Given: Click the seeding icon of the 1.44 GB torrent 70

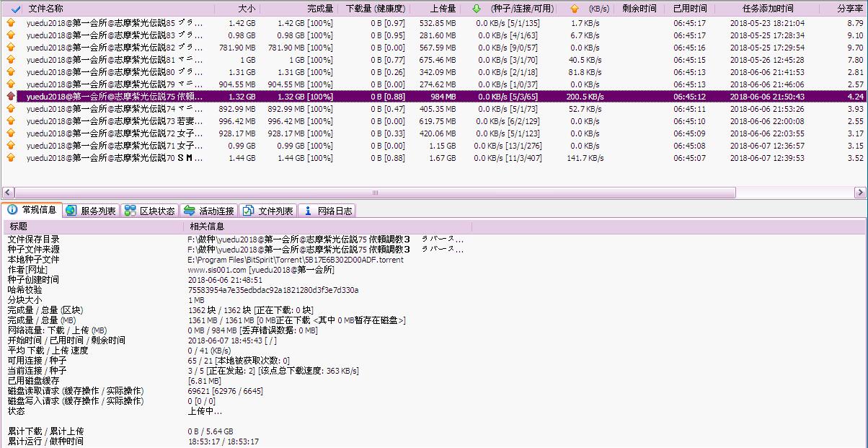Looking at the screenshot, I should click(x=11, y=158).
